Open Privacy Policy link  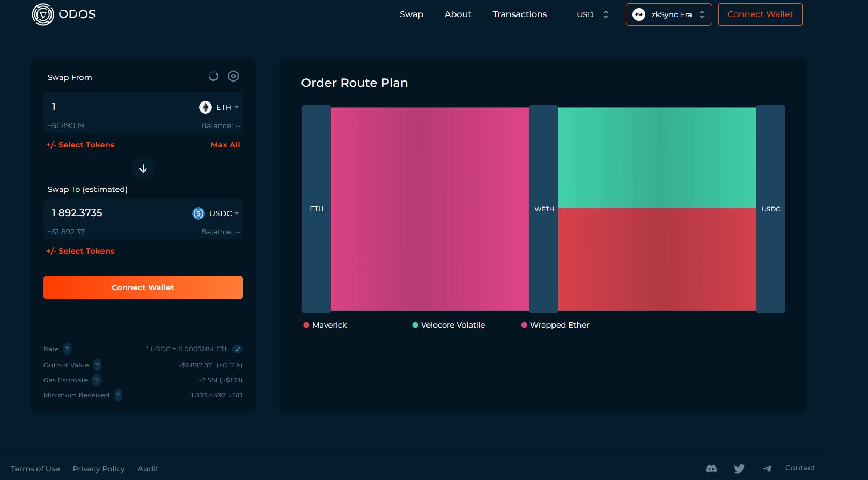click(x=99, y=469)
